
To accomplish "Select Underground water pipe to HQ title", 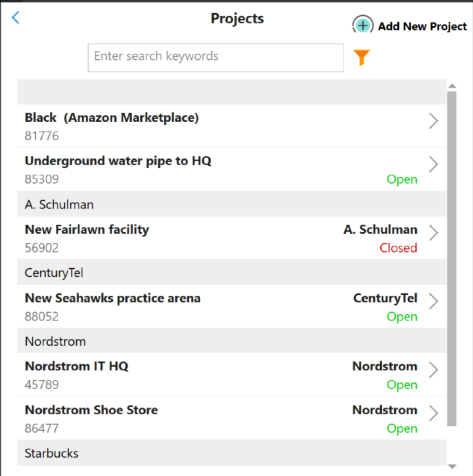I will coord(118,161).
